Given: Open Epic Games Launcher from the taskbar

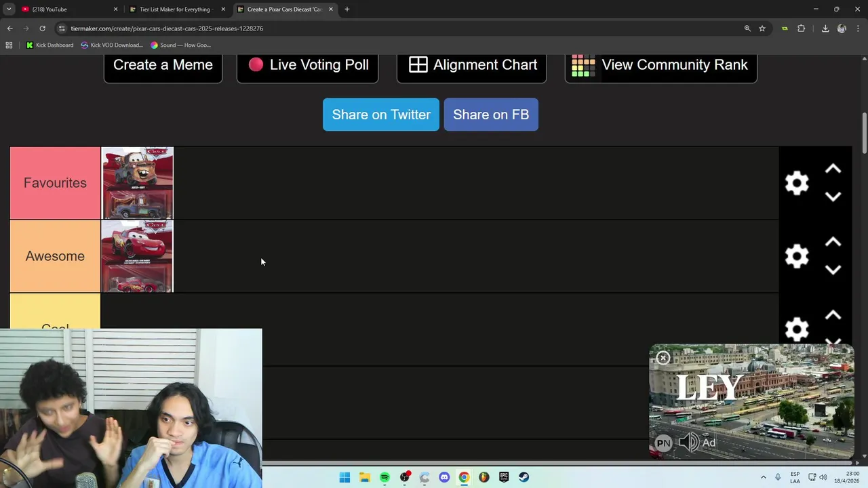Looking at the screenshot, I should [x=504, y=477].
